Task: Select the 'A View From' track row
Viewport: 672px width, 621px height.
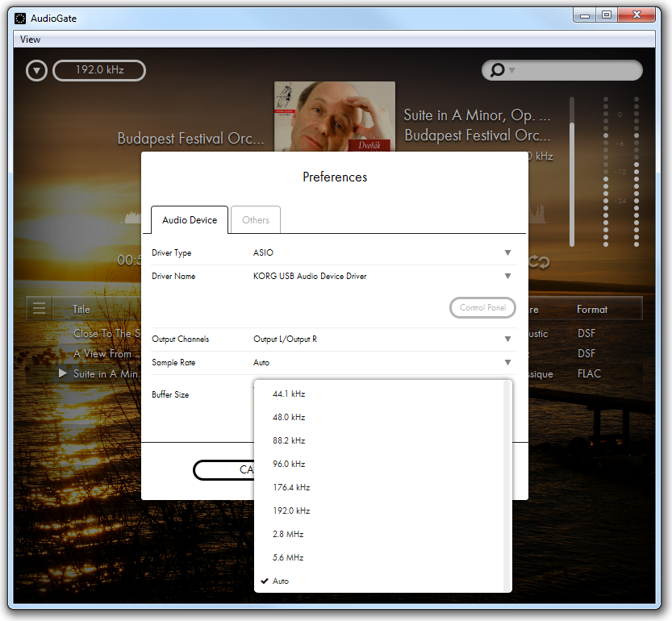Action: 106,353
